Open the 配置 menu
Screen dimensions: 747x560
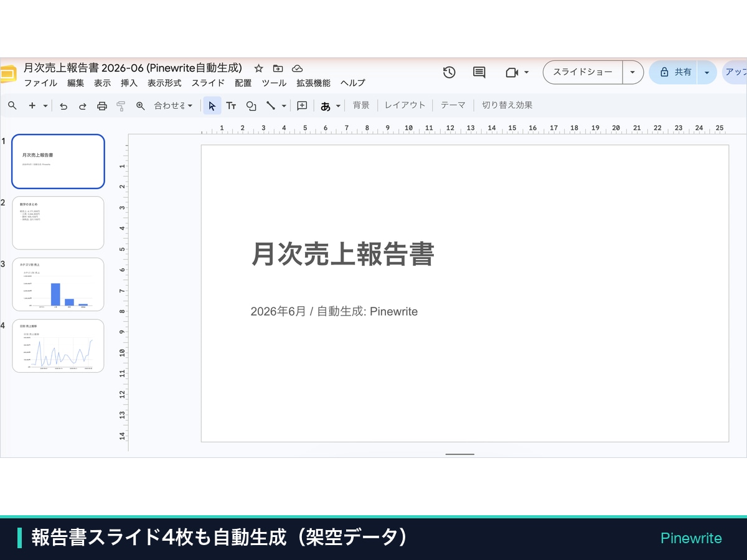(243, 83)
